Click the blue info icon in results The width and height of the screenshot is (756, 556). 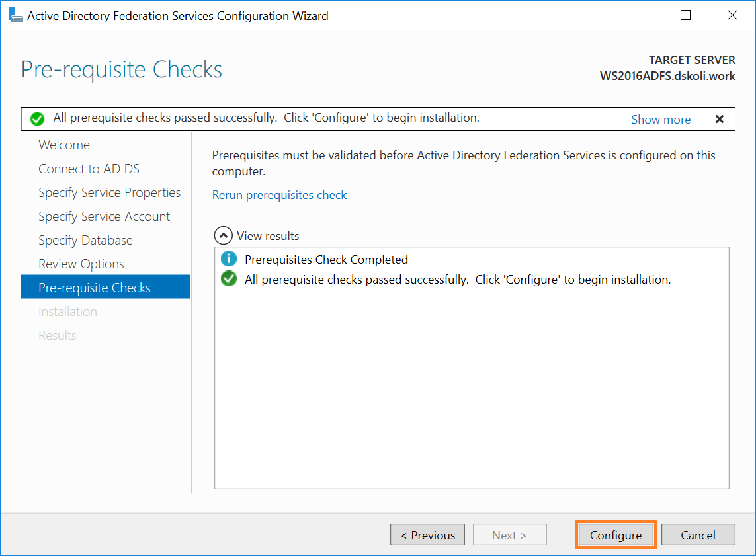tap(229, 259)
